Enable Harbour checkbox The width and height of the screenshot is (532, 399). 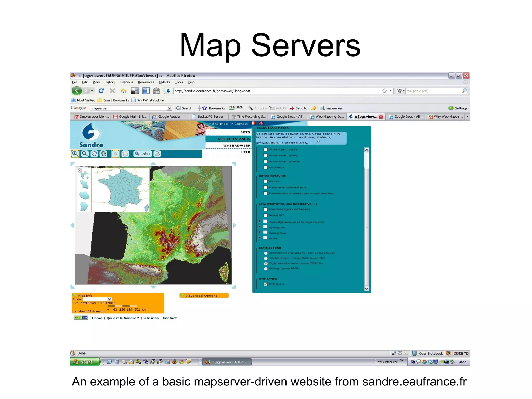265,181
